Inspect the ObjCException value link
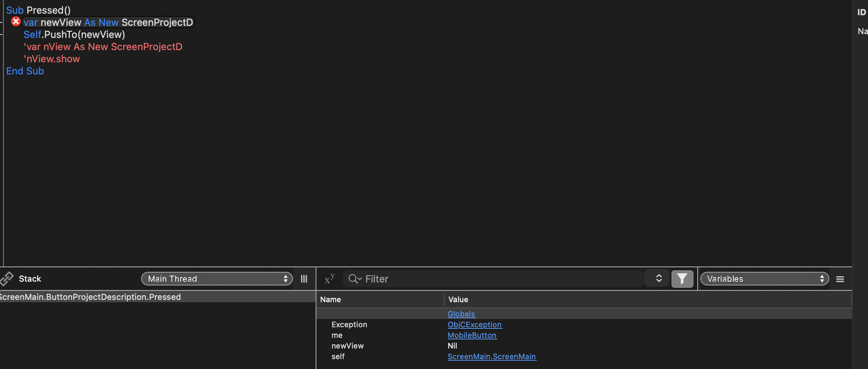The height and width of the screenshot is (369, 868). 475,325
